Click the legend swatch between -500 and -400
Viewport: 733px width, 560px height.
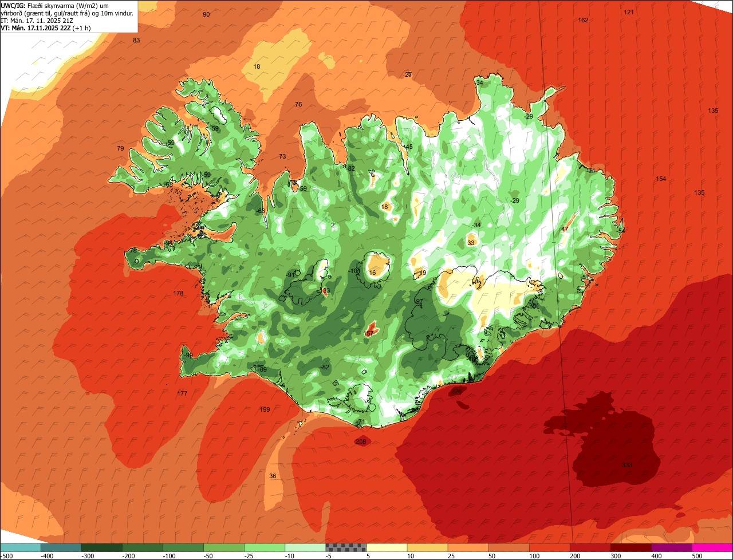(x=21, y=547)
